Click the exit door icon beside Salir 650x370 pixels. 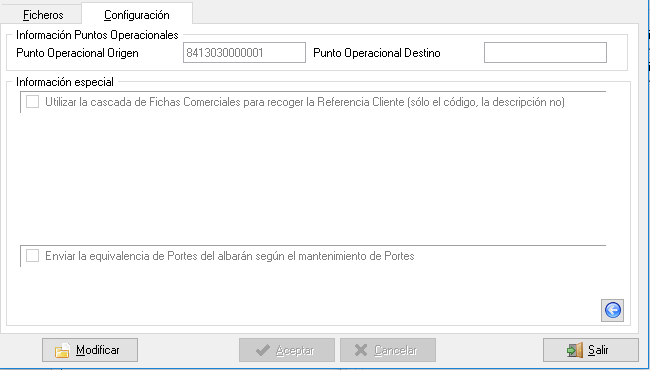coord(575,351)
